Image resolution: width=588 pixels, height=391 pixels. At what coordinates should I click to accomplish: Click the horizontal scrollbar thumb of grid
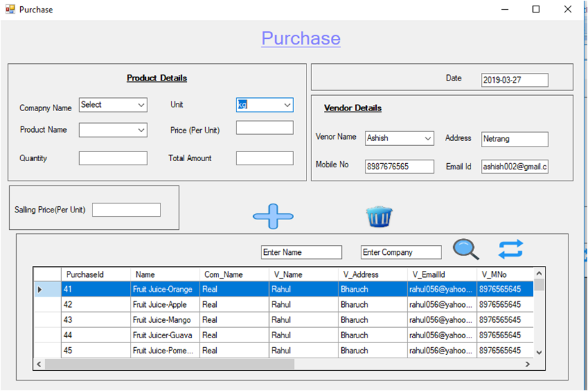click(x=170, y=364)
